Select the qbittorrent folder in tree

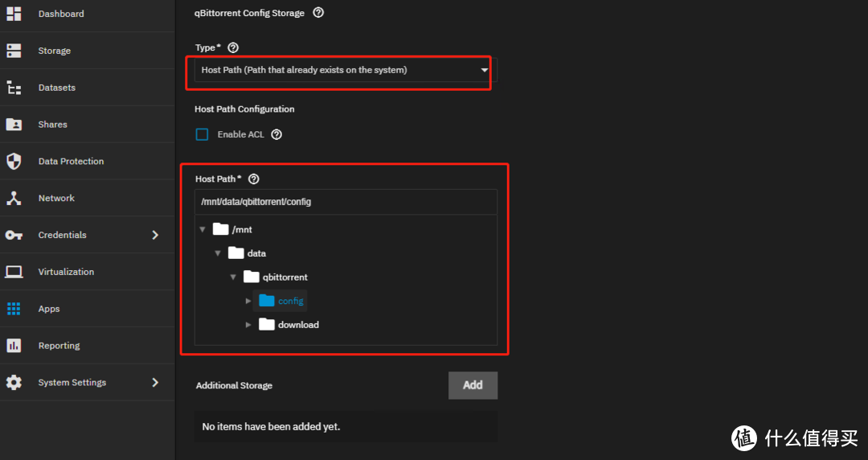click(x=285, y=277)
